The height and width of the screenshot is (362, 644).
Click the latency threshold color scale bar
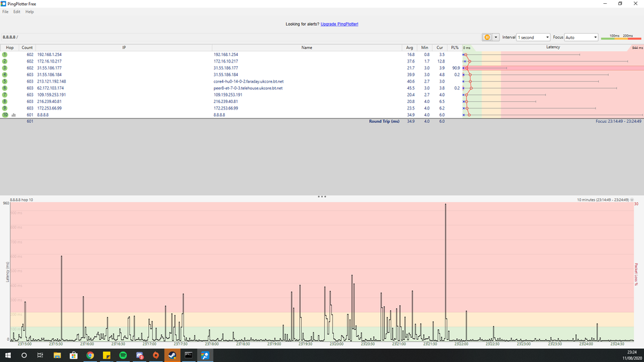click(617, 39)
